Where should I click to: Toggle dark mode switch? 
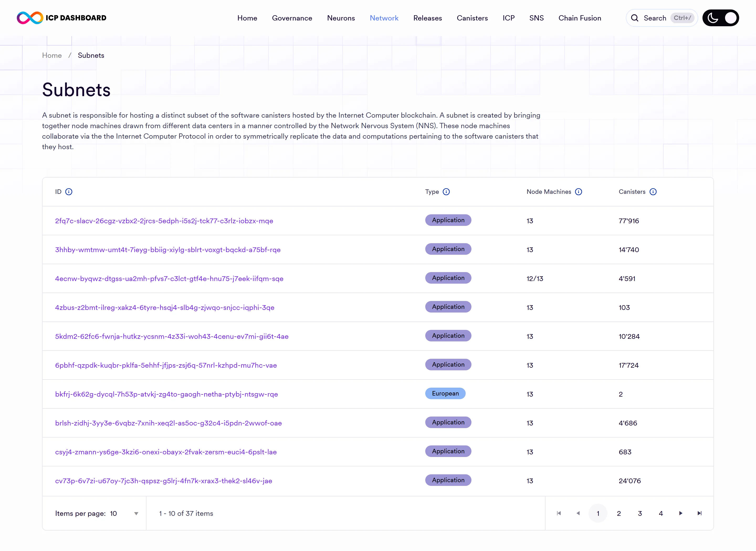click(721, 18)
